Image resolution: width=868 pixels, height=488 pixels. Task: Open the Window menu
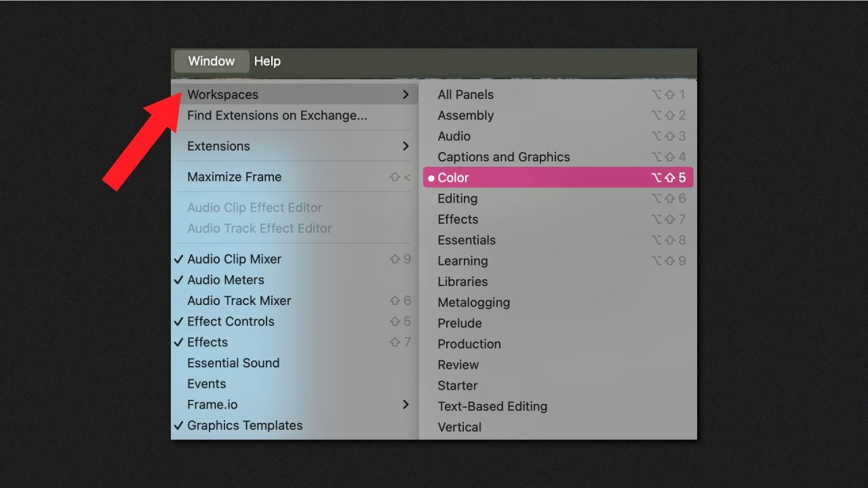point(211,61)
